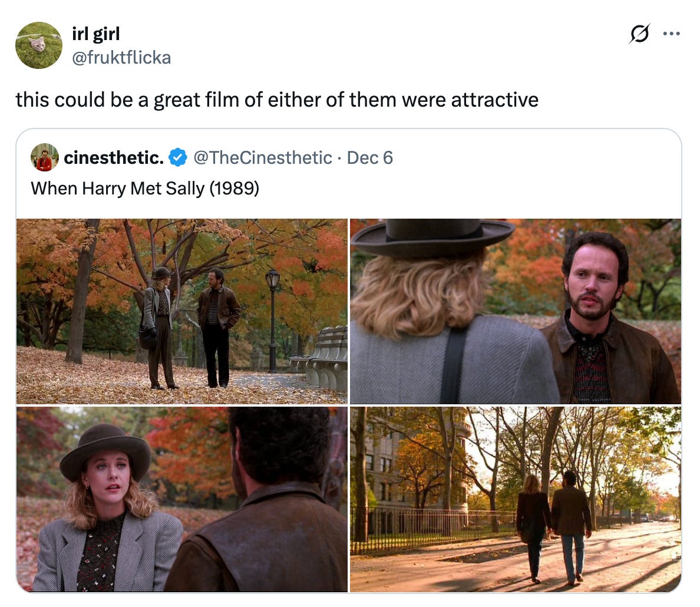
Task: Open the three-dot more options menu
Action: click(x=672, y=34)
